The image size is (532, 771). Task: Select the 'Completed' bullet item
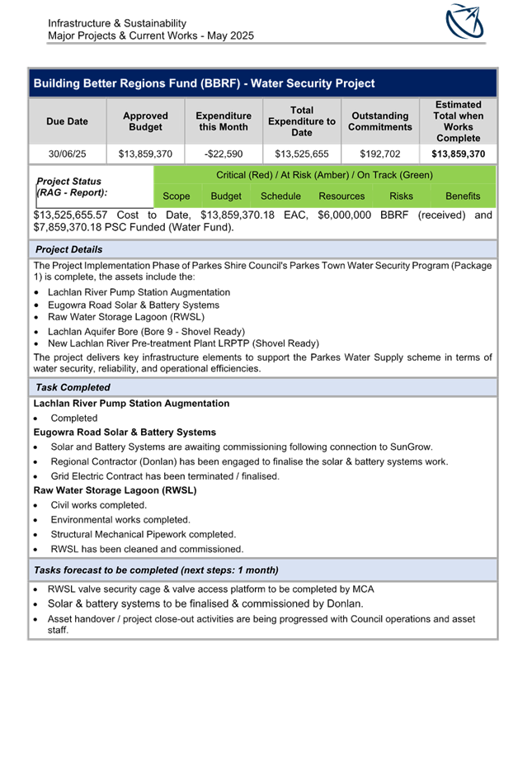pos(73,419)
